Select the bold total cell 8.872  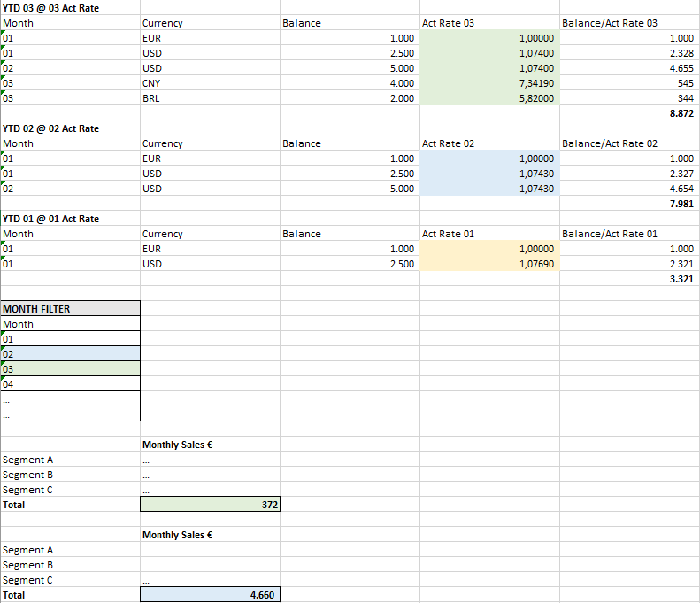pos(629,113)
